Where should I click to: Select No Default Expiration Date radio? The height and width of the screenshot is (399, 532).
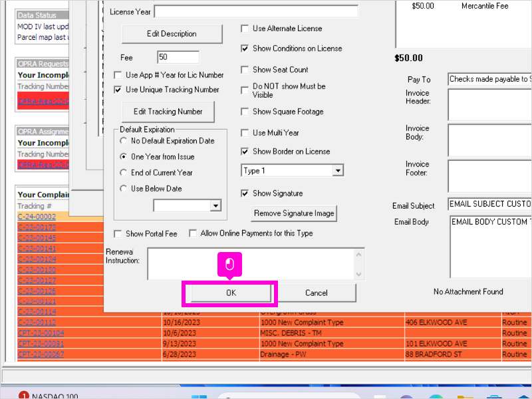pyautogui.click(x=124, y=141)
